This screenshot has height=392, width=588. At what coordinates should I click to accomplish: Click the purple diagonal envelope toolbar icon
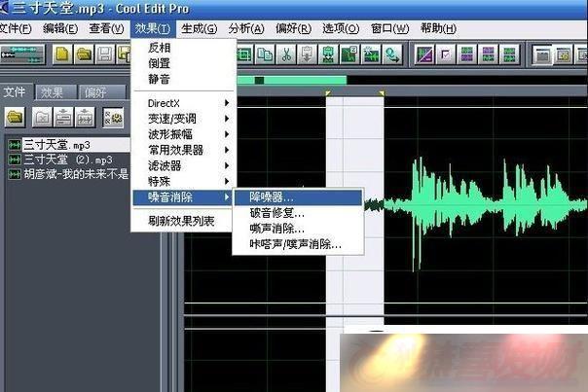tap(424, 54)
